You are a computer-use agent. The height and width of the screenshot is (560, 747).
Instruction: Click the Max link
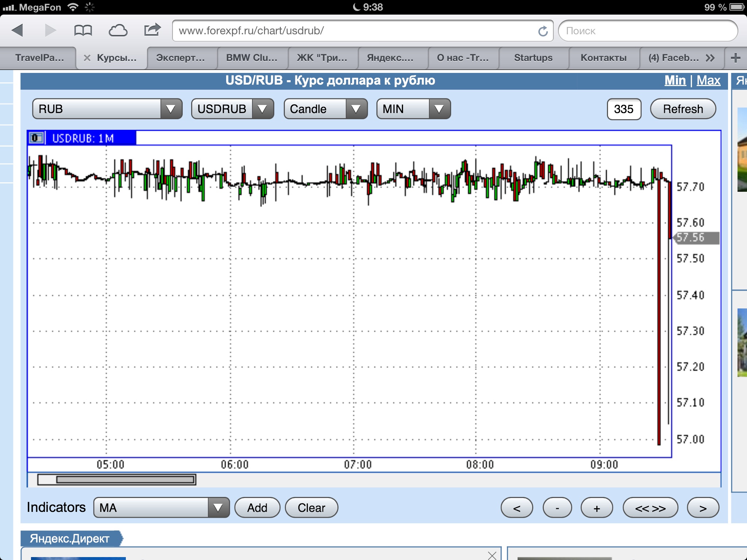click(x=708, y=80)
